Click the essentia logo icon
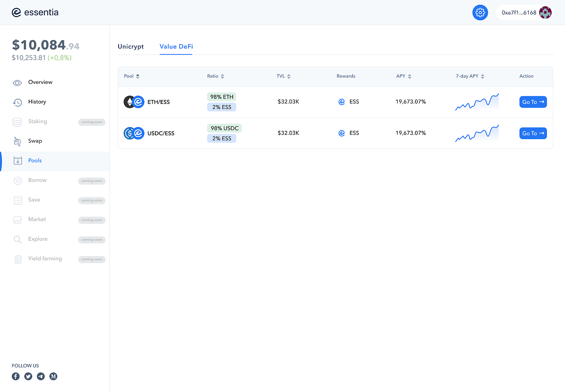565x392 pixels. (x=16, y=13)
